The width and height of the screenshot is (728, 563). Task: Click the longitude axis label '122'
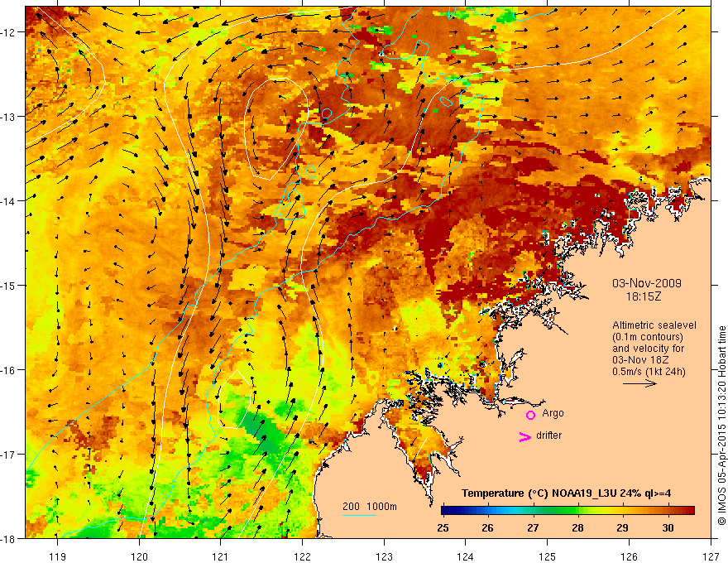point(302,556)
